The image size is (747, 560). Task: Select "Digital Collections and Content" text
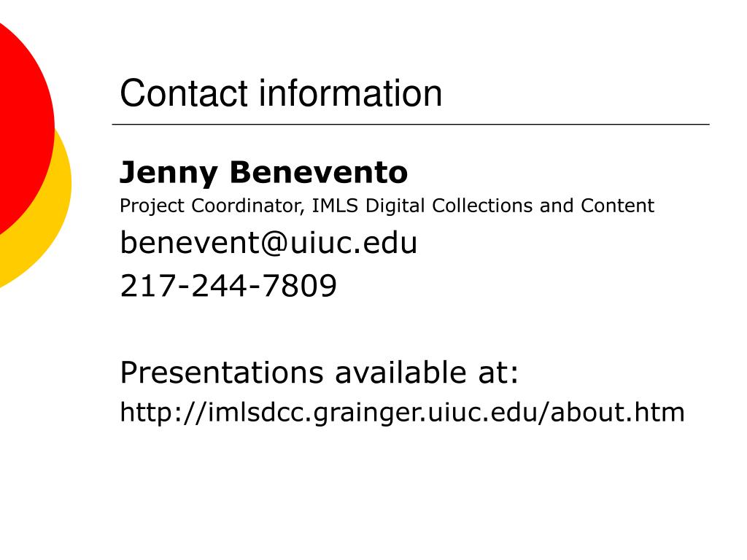pyautogui.click(x=510, y=206)
